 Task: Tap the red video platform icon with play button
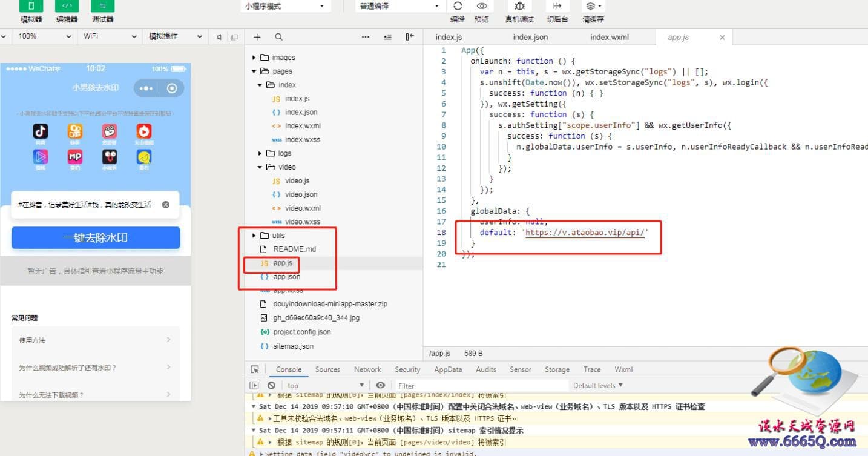tap(144, 131)
